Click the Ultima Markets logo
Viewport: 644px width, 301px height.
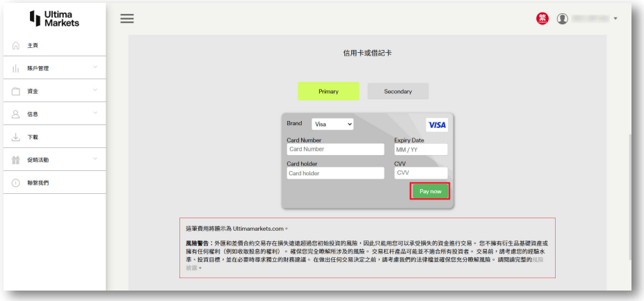(54, 19)
